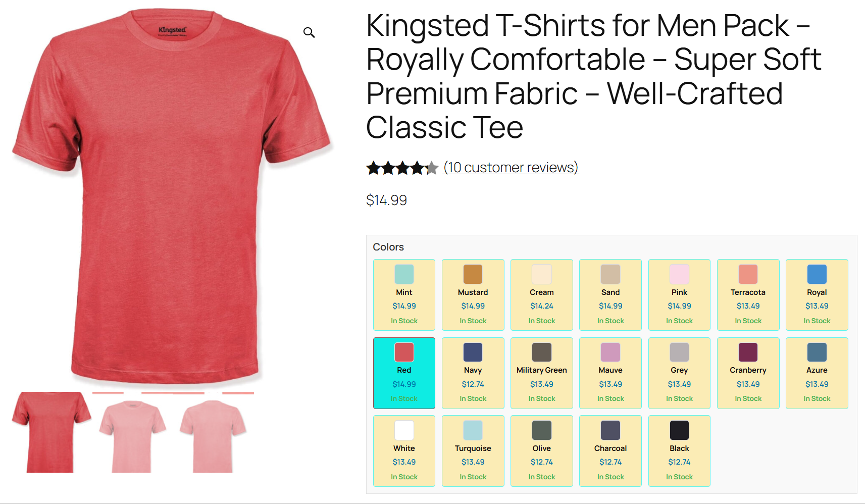Viewport: 865px width, 504px height.
Task: Open the 10 customer reviews link
Action: 511,167
